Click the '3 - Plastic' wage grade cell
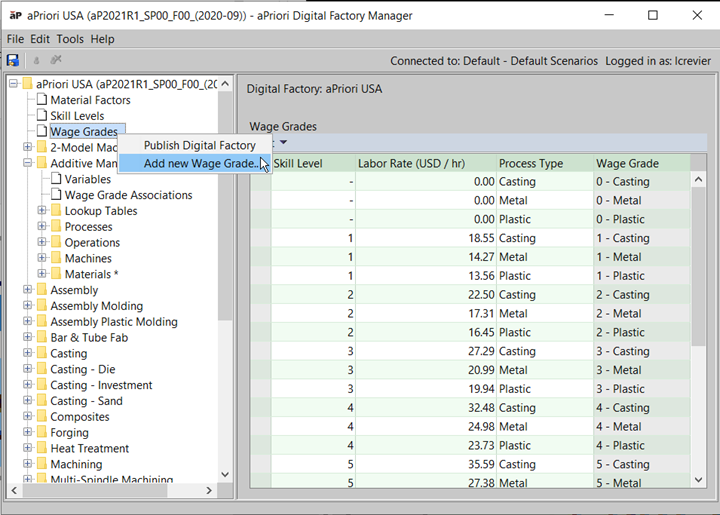The width and height of the screenshot is (720, 515). point(641,388)
